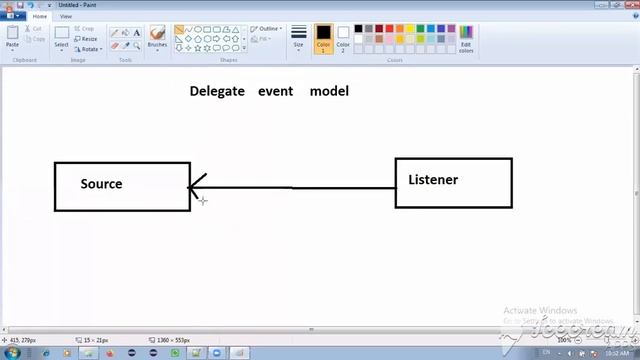Viewport: 640px width, 360px height.
Task: Open Customize Quick Access Toolbar arrow
Action: [x=50, y=5]
